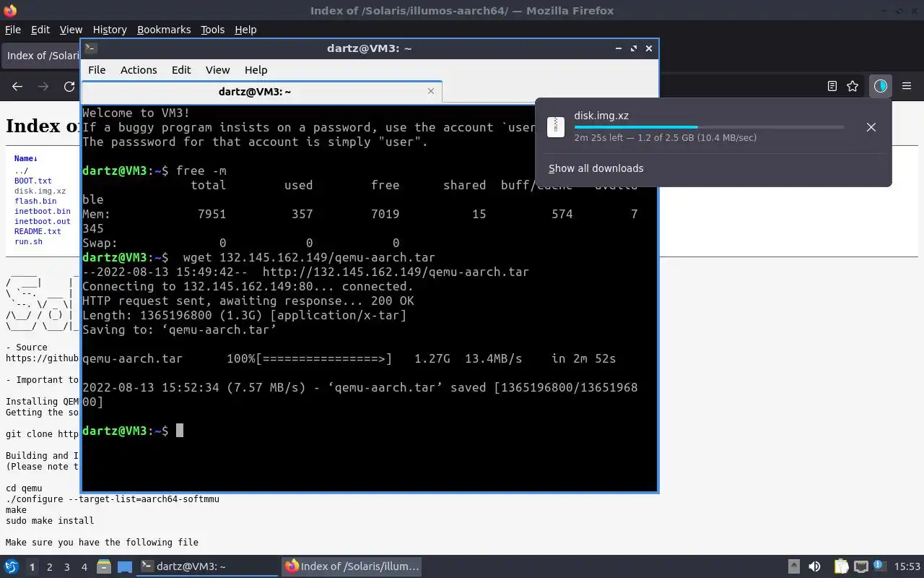Open Firefox Help menu
This screenshot has height=578, width=924.
click(245, 30)
